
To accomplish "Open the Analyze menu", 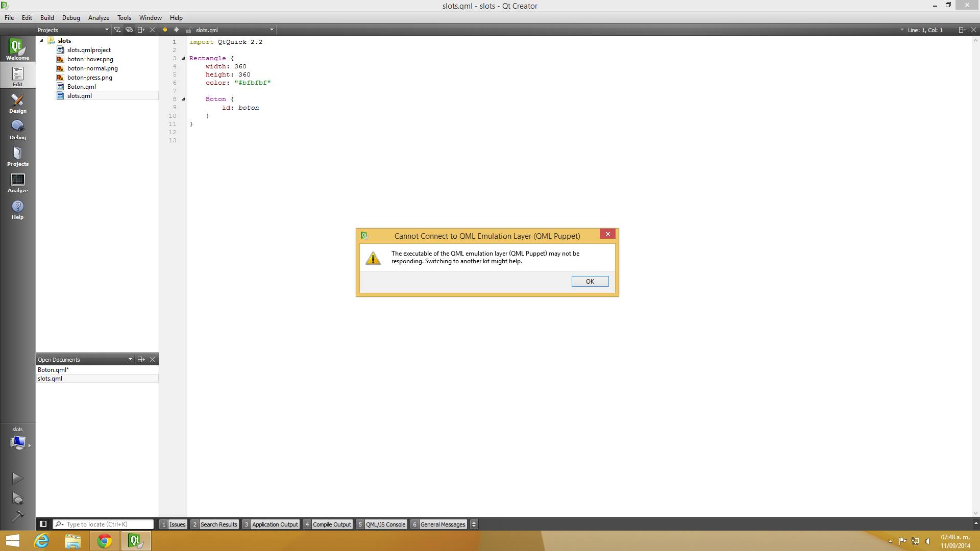I will point(99,17).
